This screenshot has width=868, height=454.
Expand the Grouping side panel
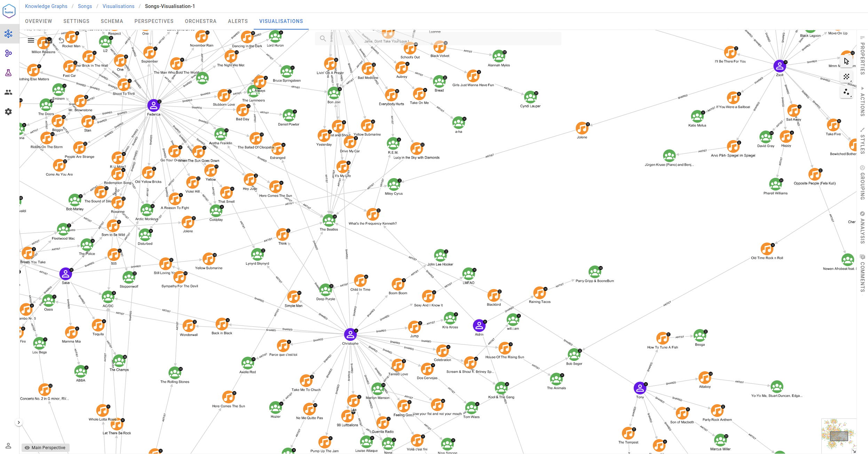[x=862, y=183]
